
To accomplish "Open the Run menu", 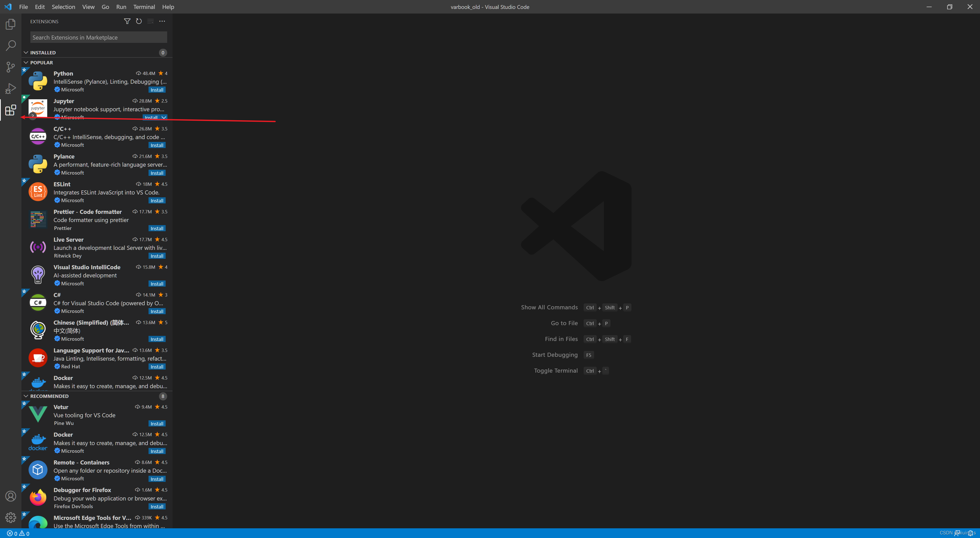I will pyautogui.click(x=121, y=7).
